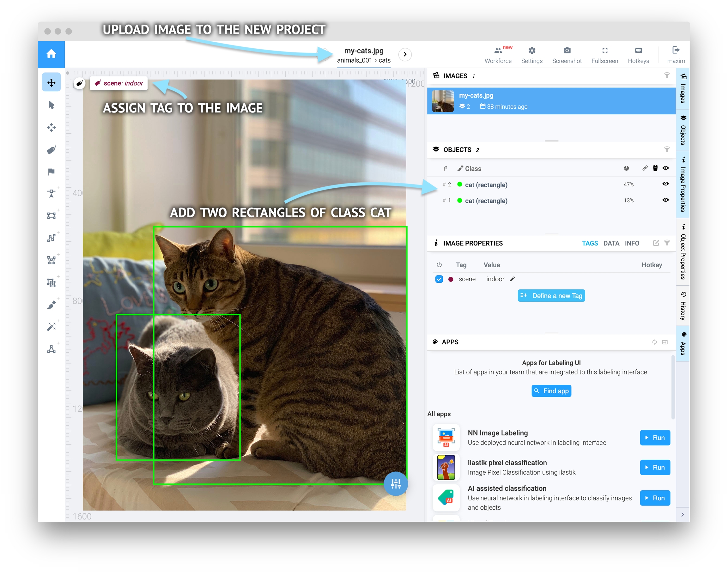Click green class color of object #1
Viewport: 728px width, 576px height.
(459, 200)
